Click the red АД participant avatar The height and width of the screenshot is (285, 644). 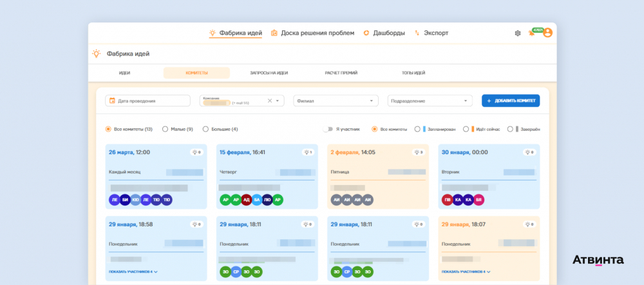pos(246,200)
